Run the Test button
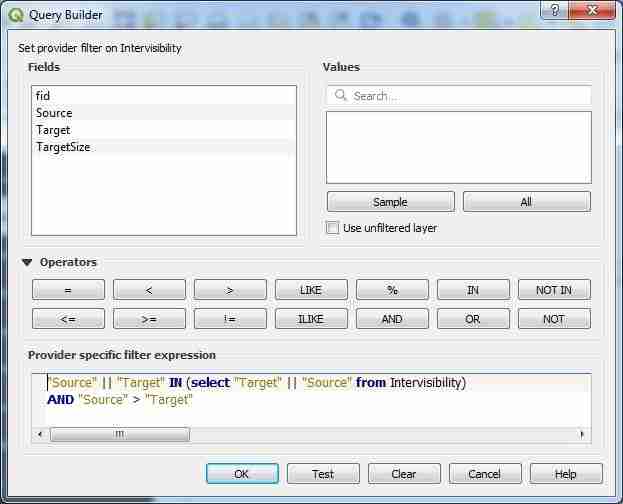Screen dimensions: 623x504 323,474
